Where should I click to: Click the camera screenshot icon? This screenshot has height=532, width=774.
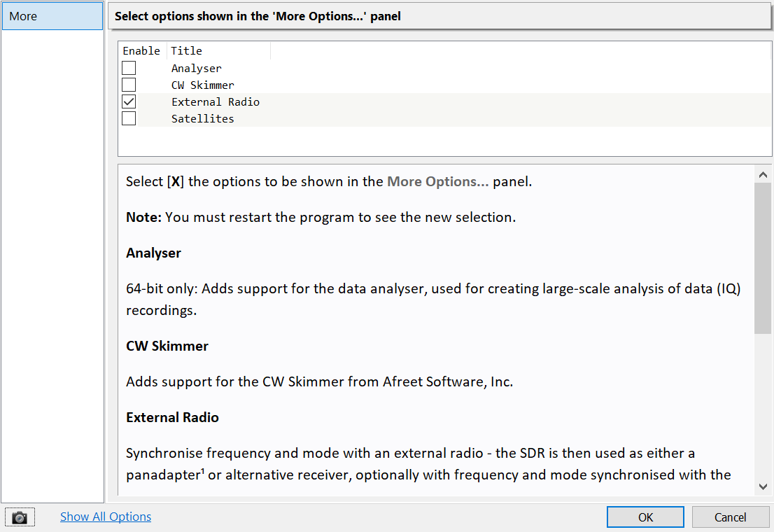pyautogui.click(x=20, y=517)
